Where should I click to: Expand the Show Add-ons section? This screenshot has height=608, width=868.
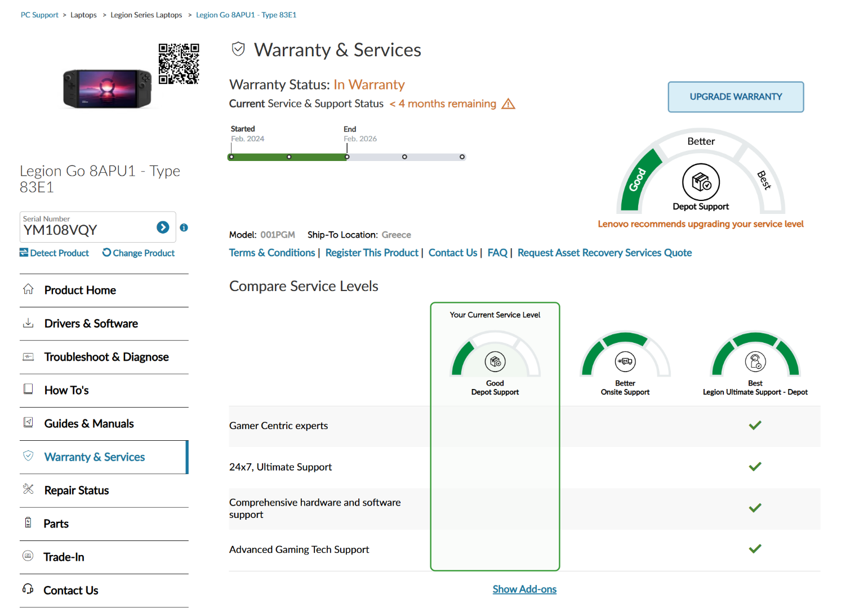524,589
